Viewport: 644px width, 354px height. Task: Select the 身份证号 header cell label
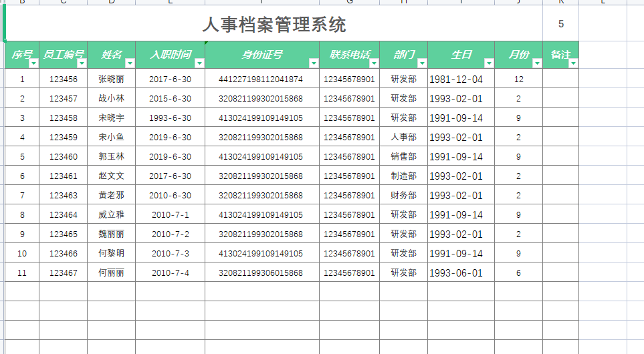[x=262, y=54]
